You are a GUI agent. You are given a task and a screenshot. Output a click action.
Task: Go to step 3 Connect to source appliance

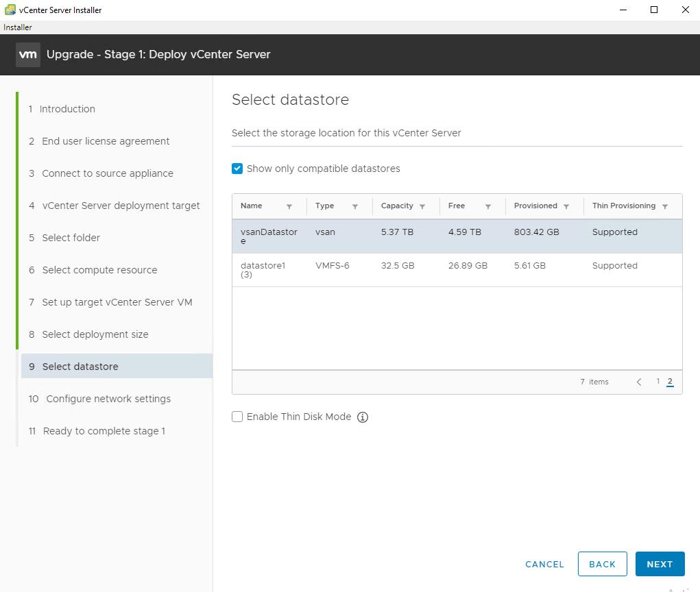101,173
